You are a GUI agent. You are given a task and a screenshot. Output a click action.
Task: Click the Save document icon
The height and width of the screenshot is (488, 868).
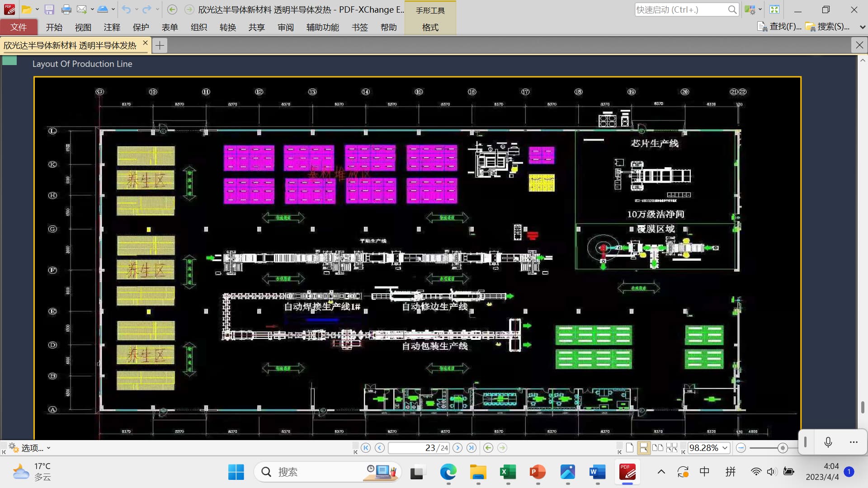click(x=49, y=9)
